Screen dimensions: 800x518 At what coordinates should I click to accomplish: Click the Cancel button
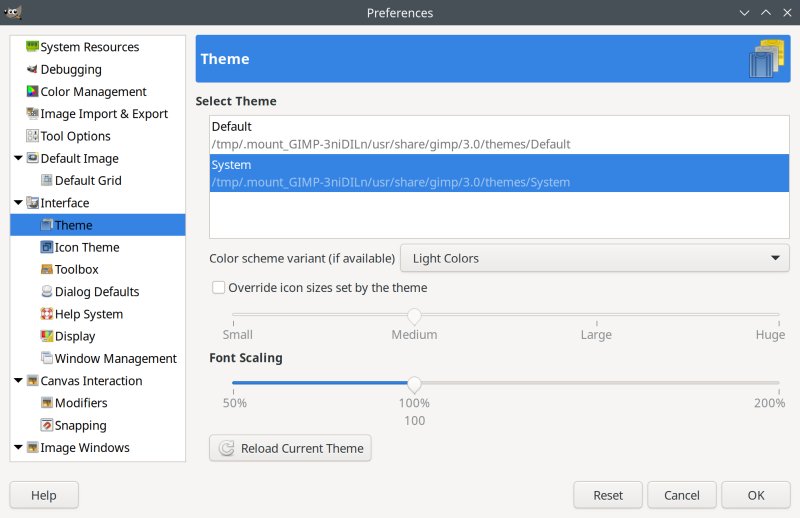682,495
